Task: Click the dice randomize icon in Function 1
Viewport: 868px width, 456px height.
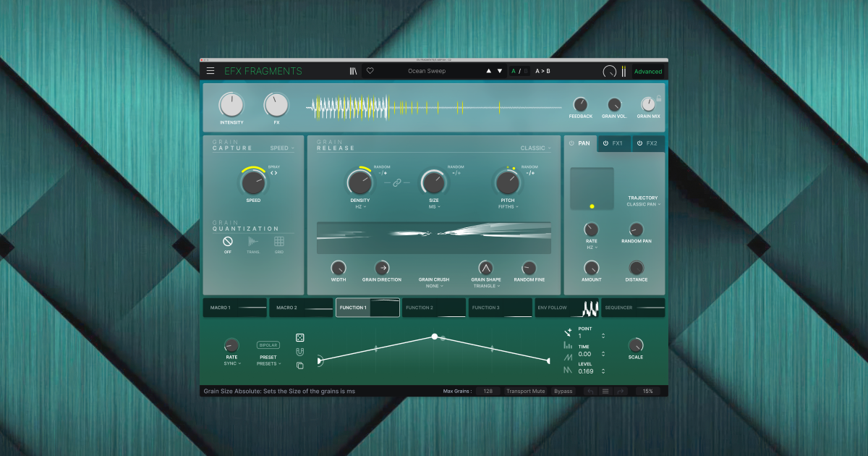Action: 299,337
